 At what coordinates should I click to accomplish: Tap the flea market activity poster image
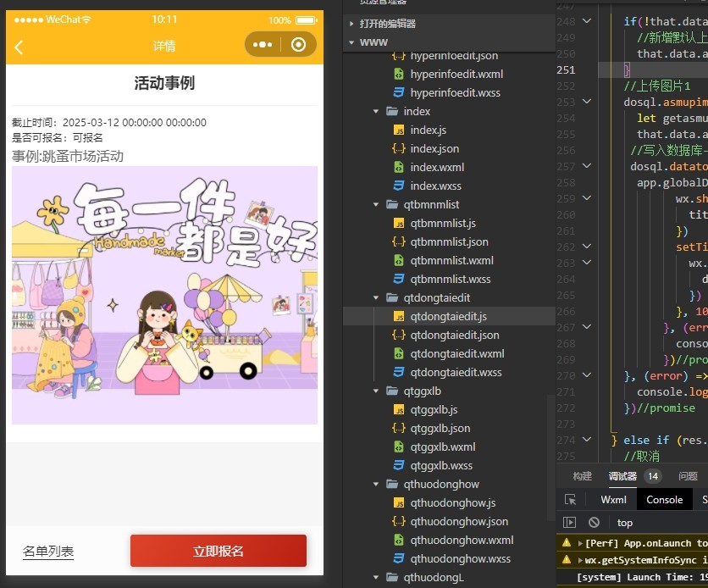click(164, 295)
